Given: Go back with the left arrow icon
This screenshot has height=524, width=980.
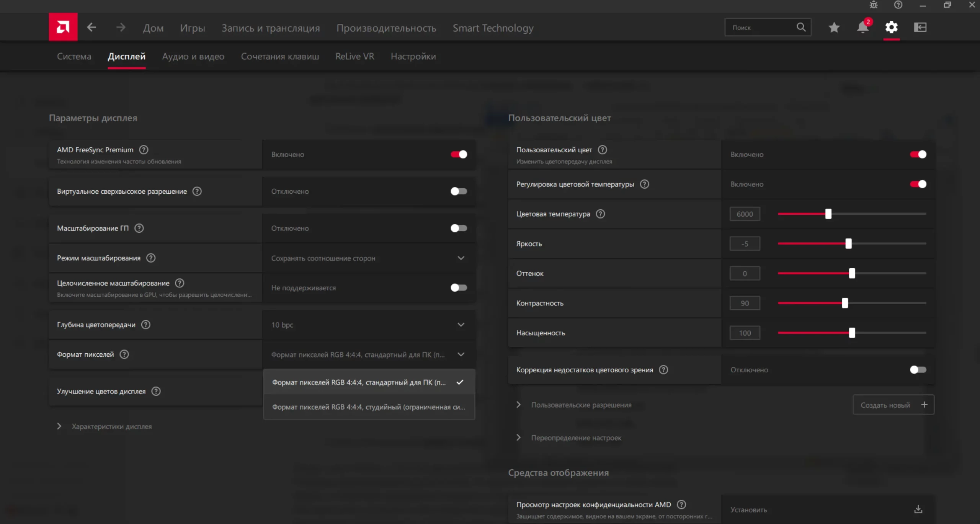Looking at the screenshot, I should [x=91, y=27].
